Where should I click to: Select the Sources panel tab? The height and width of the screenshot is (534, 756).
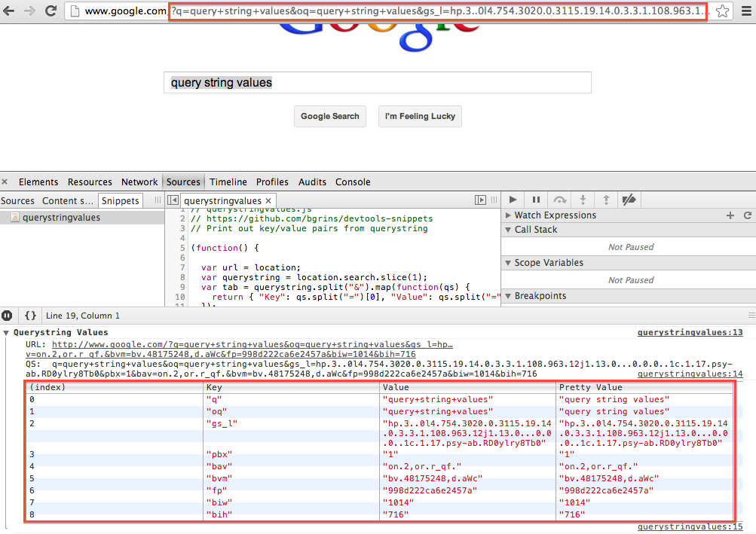point(183,182)
